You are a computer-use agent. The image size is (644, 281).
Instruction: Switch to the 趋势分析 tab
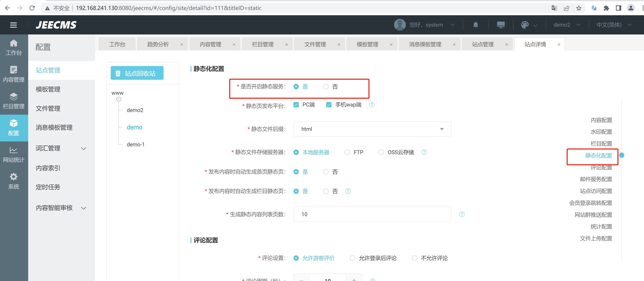(x=158, y=44)
